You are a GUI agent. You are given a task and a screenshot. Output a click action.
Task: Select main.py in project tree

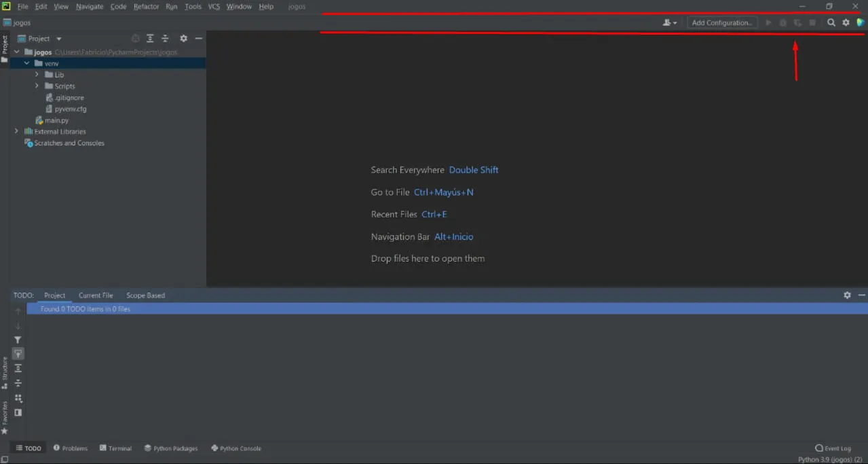(x=56, y=120)
